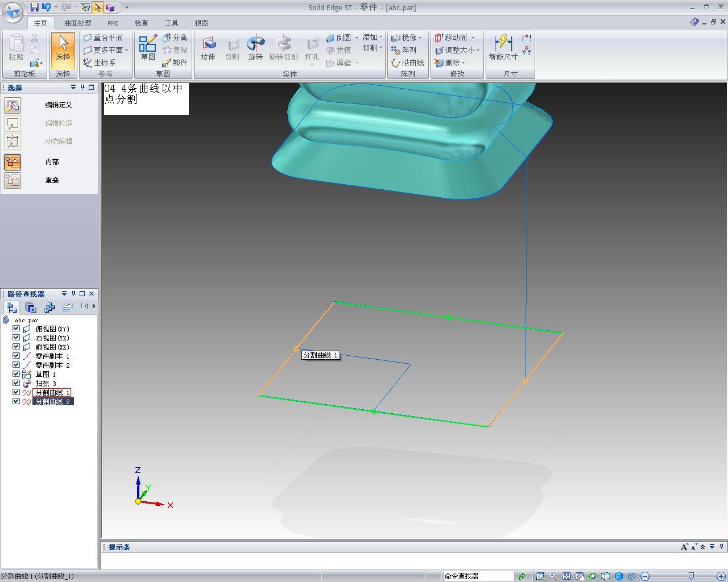Toggle the 重叠 (Overlapping) selection option

point(13,180)
